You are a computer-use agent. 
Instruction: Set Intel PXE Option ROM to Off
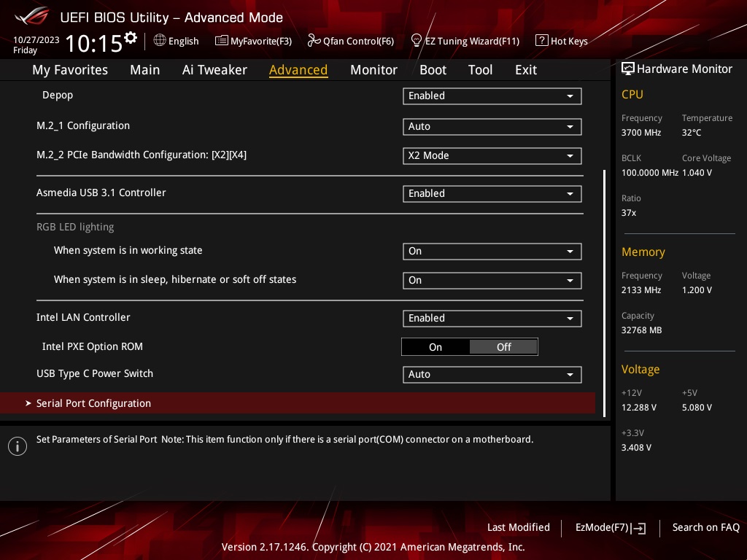point(503,347)
